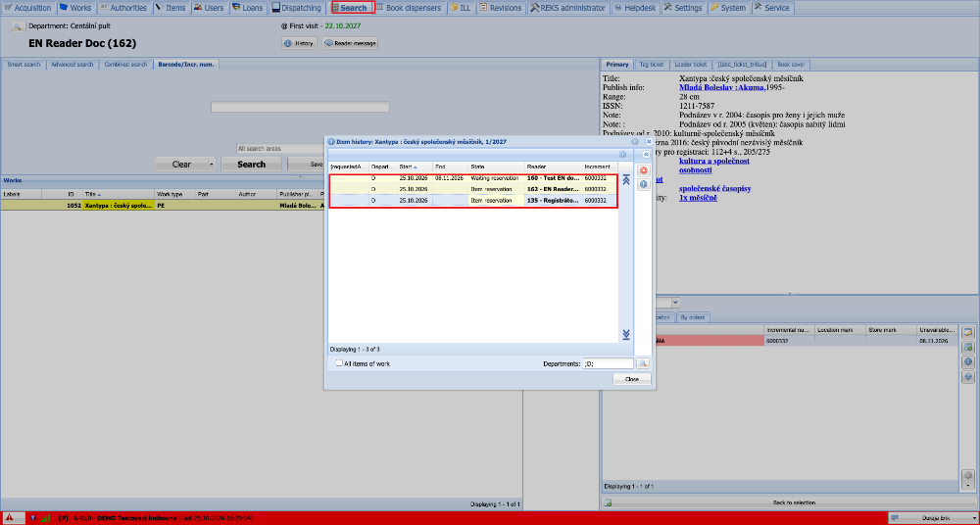Click the department search icon button
The height and width of the screenshot is (525, 980).
pyautogui.click(x=18, y=26)
